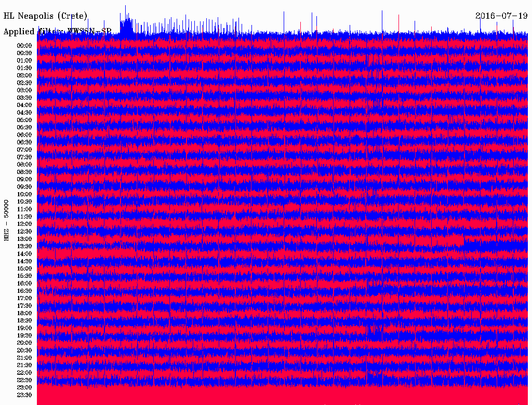Image resolution: width=532 pixels, height=405 pixels.
Task: Click the '20:00' time label
Action: 24,343
